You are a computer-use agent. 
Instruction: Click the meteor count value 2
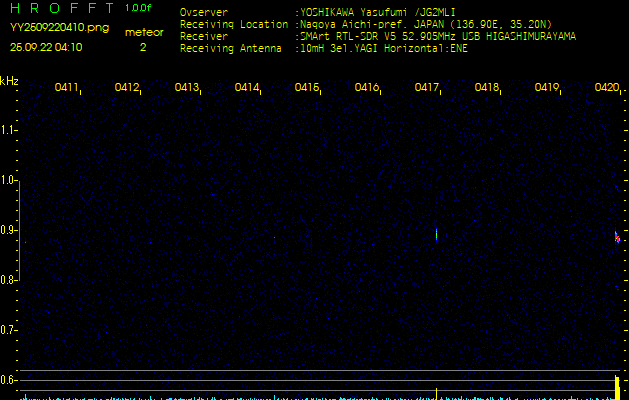[143, 47]
